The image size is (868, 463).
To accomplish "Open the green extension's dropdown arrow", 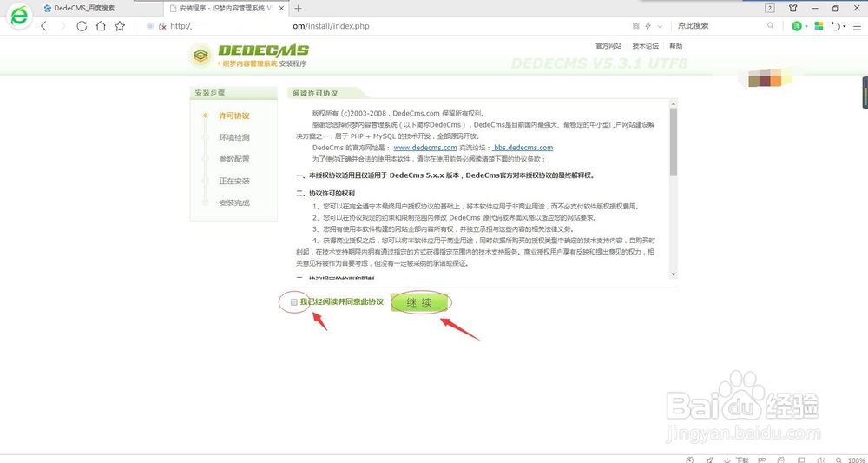I will coord(806,26).
